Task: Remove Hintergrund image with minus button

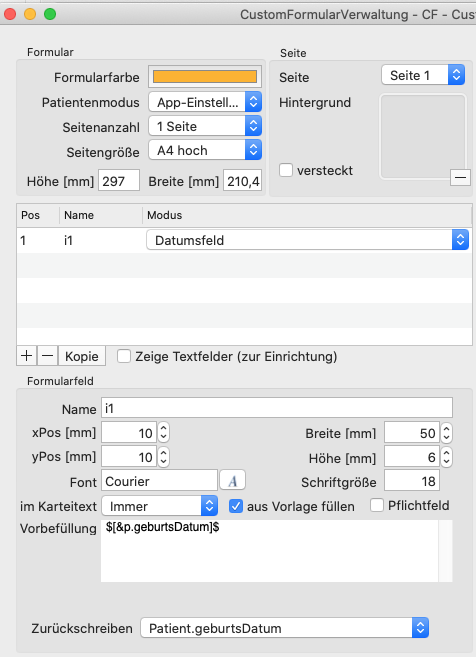Action: click(x=460, y=178)
